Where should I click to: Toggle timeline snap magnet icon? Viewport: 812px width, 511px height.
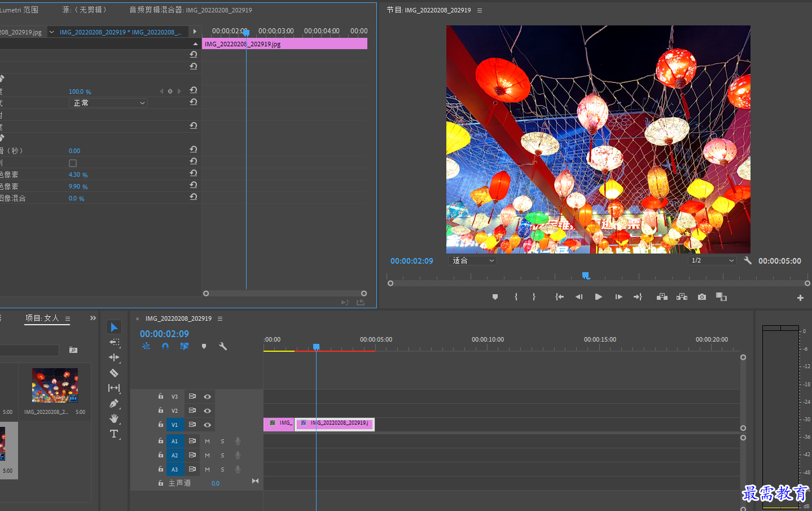[165, 346]
